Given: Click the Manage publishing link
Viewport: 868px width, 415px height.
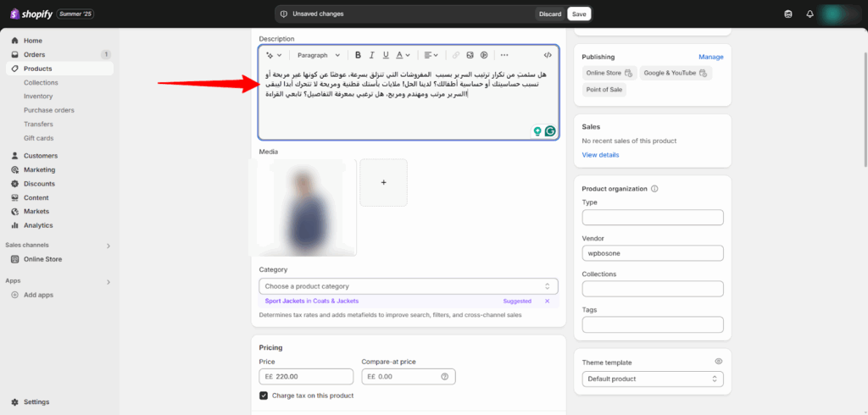Looking at the screenshot, I should click(710, 57).
